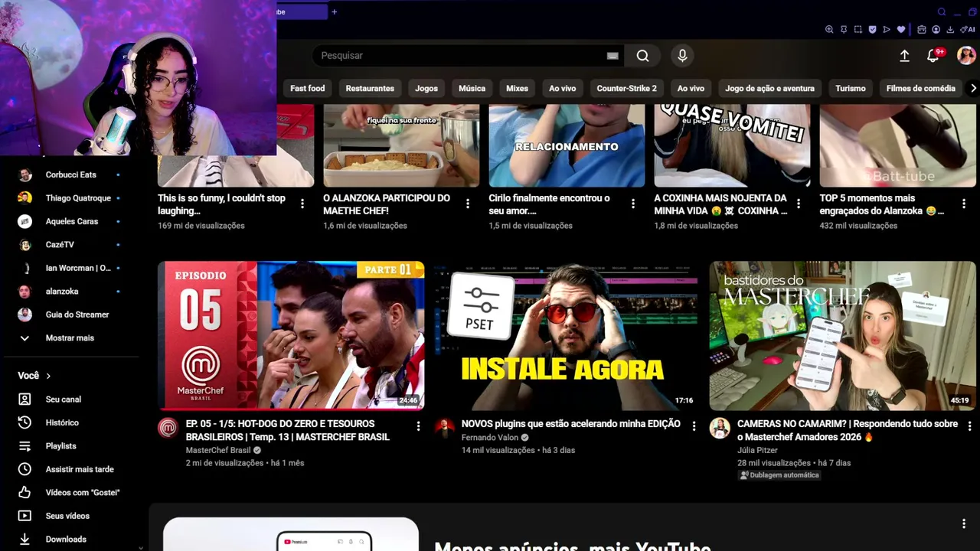The image size is (980, 551).
Task: Select the Jogo de ação e aventura chip
Action: 769,89
